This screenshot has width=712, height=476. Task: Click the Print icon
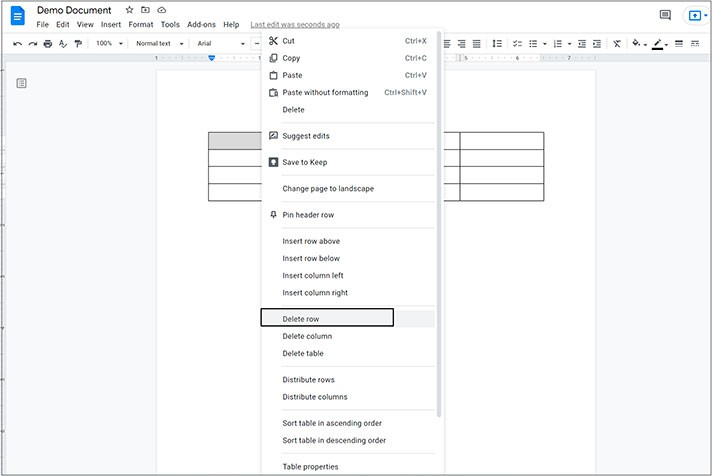point(48,44)
